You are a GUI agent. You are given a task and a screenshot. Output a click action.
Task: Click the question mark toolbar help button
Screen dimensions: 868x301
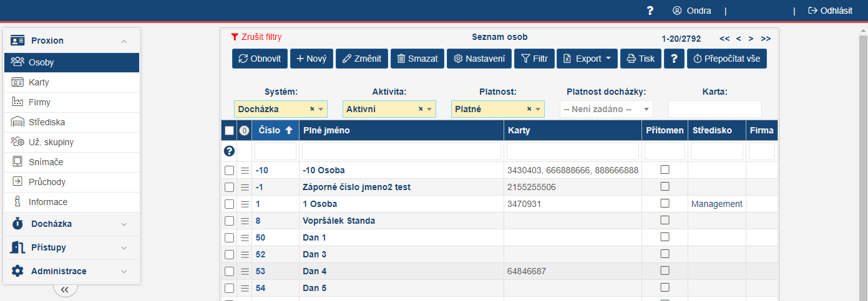click(x=674, y=59)
